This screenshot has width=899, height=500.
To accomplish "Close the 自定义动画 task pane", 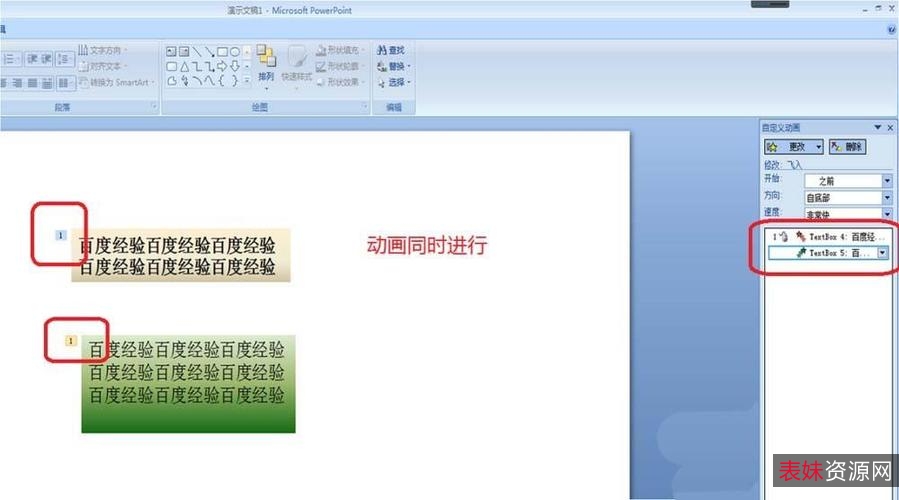I will click(890, 127).
